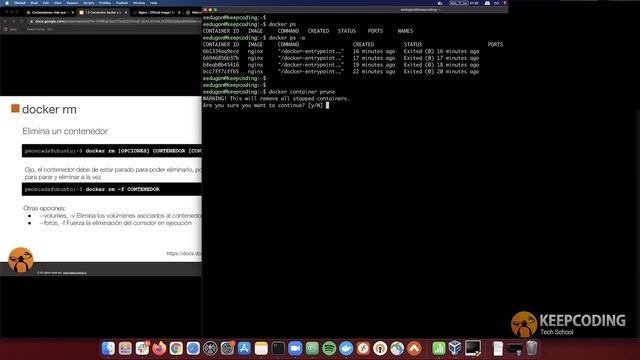Open the keyhole app icon in dock
The height and width of the screenshot is (360, 640).
pos(380,348)
